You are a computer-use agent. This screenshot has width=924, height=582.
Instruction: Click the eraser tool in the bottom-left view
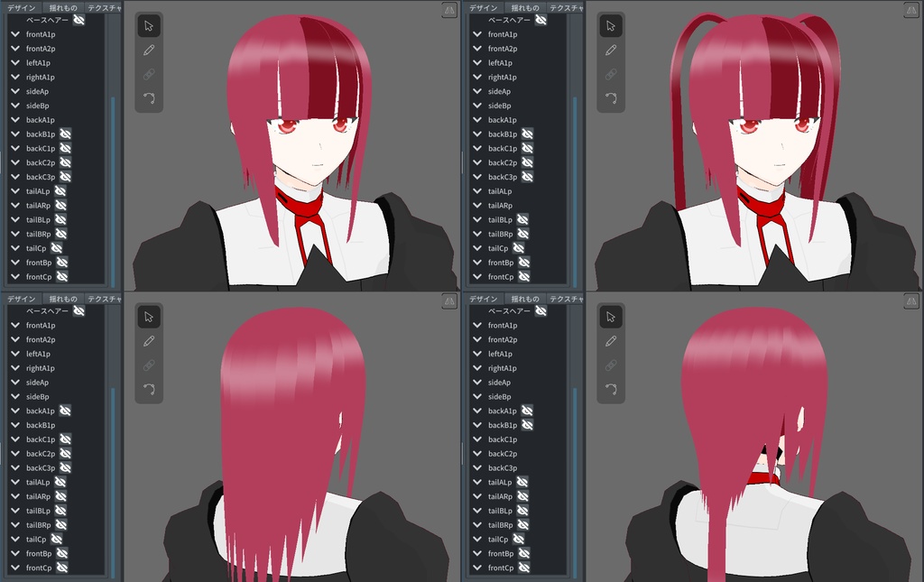click(x=149, y=365)
